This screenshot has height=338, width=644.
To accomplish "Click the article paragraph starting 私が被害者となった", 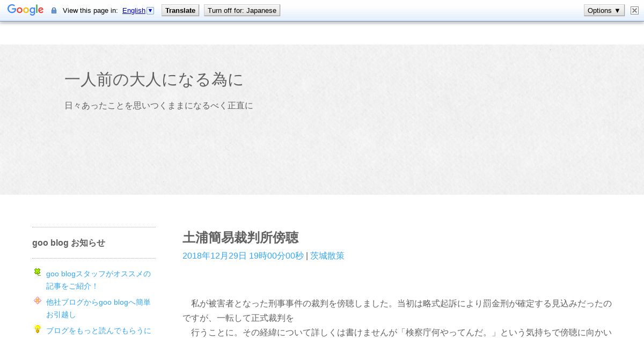I will coord(397,318).
